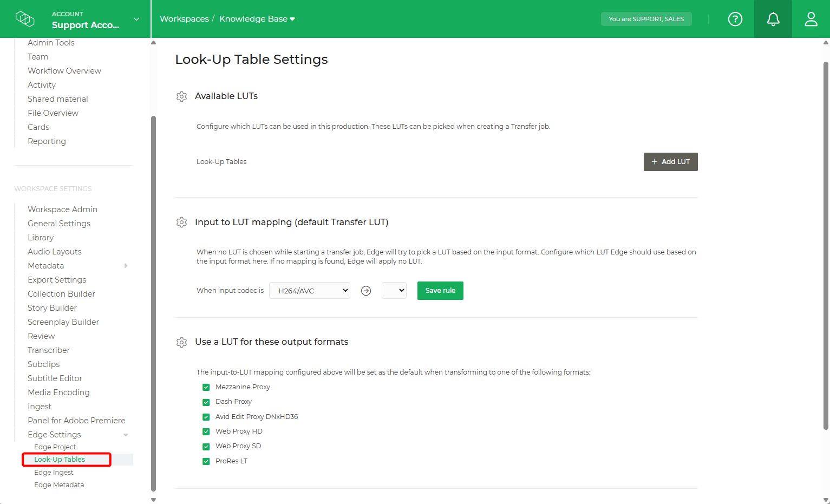Open the Knowledge Base workspace switcher
830x504 pixels.
(257, 18)
